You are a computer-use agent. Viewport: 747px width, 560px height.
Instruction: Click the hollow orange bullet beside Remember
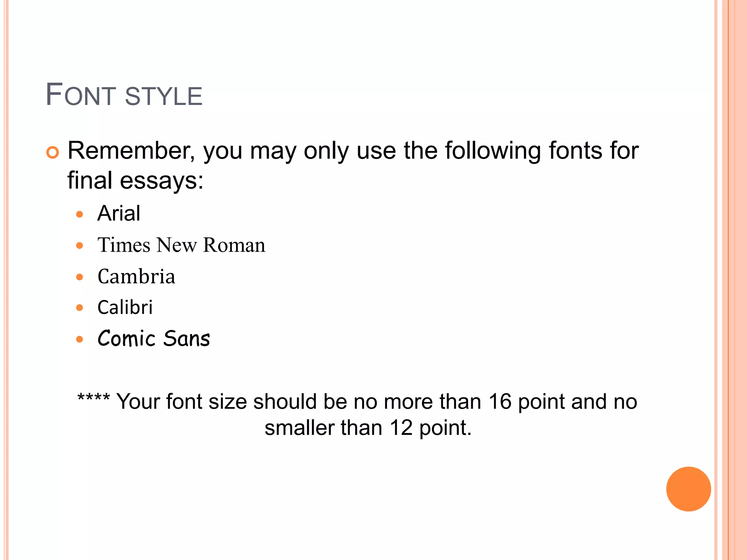(53, 152)
